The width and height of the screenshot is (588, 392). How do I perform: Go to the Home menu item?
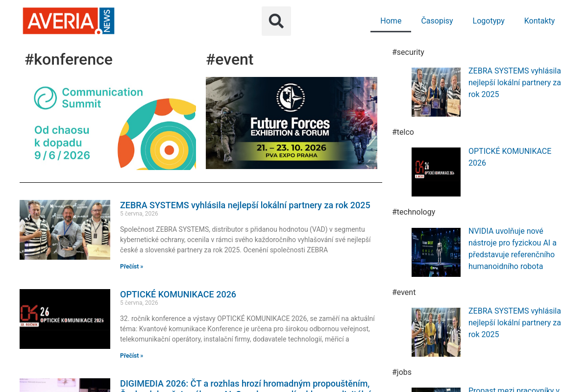coord(391,21)
